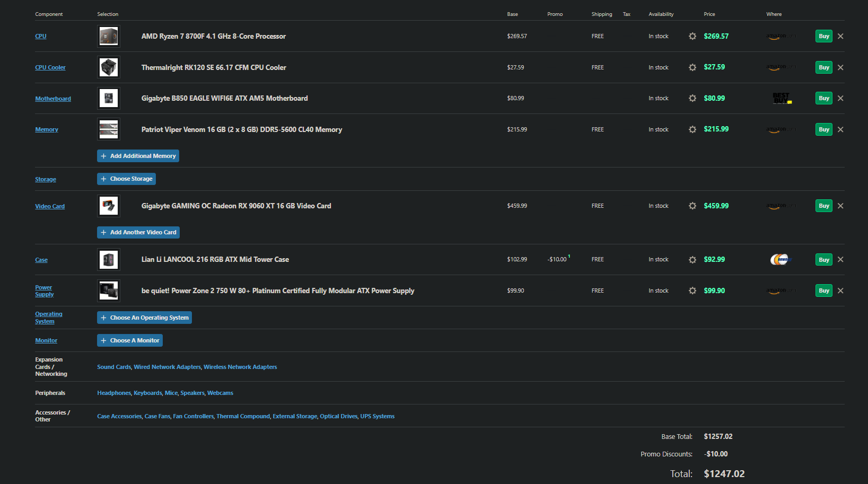Remove Gigabyte Radeon RX 9060 XT card
868x484 pixels.
[x=840, y=206]
